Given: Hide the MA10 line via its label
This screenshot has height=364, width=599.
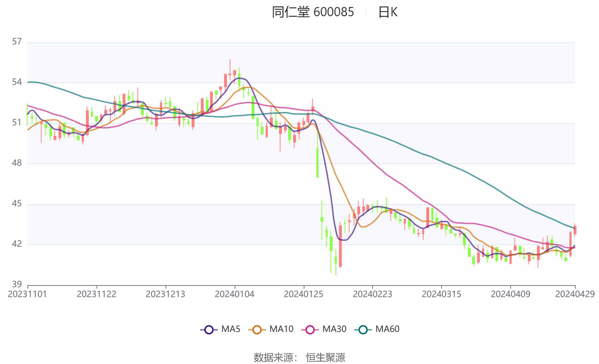Looking at the screenshot, I should 281,329.
